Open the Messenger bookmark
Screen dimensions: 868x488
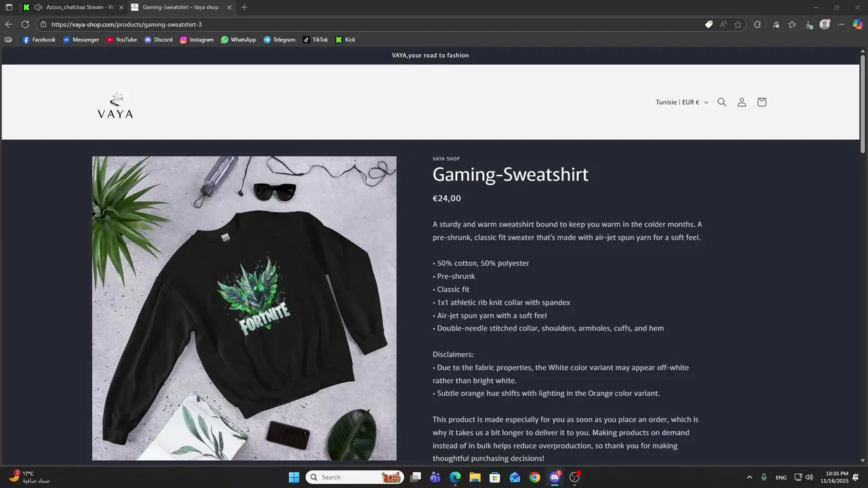point(81,40)
